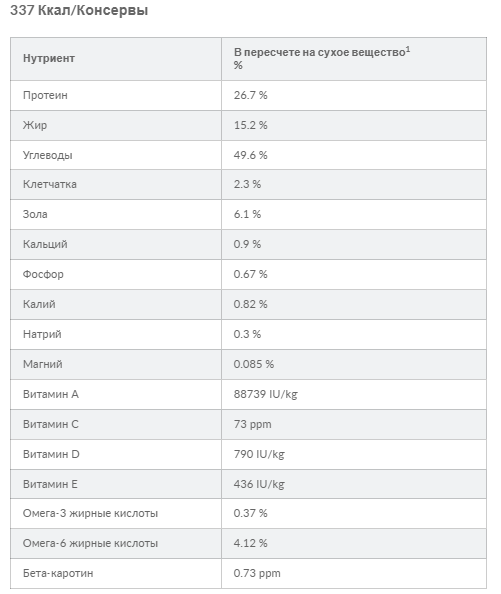Screen dimensions: 501x594
Task: Select the 'Калий' row label
Action: (39, 304)
